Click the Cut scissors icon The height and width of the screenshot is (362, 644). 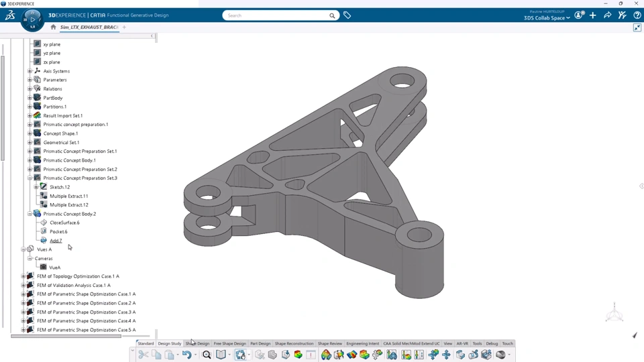tap(143, 355)
